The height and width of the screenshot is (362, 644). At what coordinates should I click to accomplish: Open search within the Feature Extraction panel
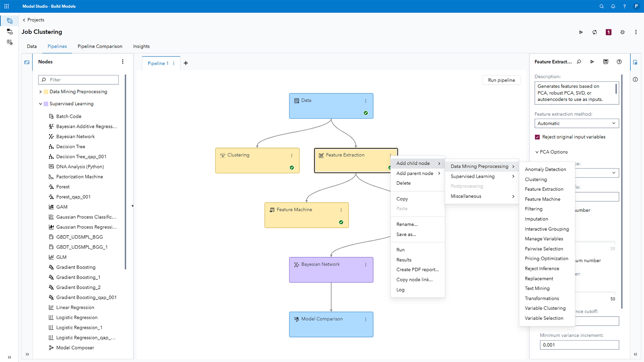tap(579, 61)
